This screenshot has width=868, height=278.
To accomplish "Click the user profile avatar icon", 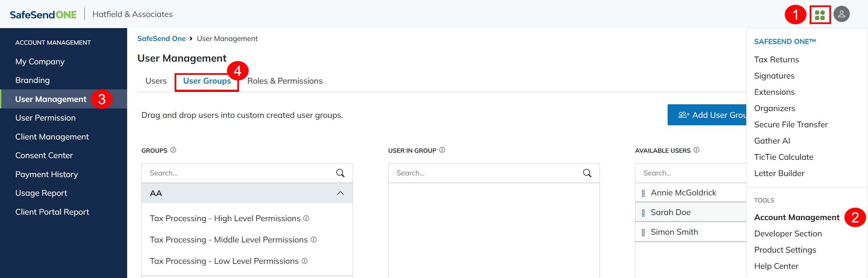I will point(842,14).
